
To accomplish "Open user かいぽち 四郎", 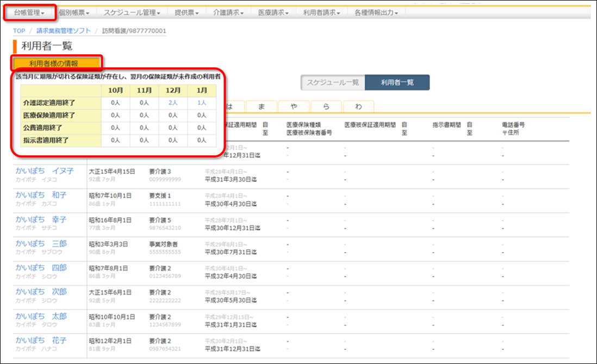I will [x=41, y=268].
